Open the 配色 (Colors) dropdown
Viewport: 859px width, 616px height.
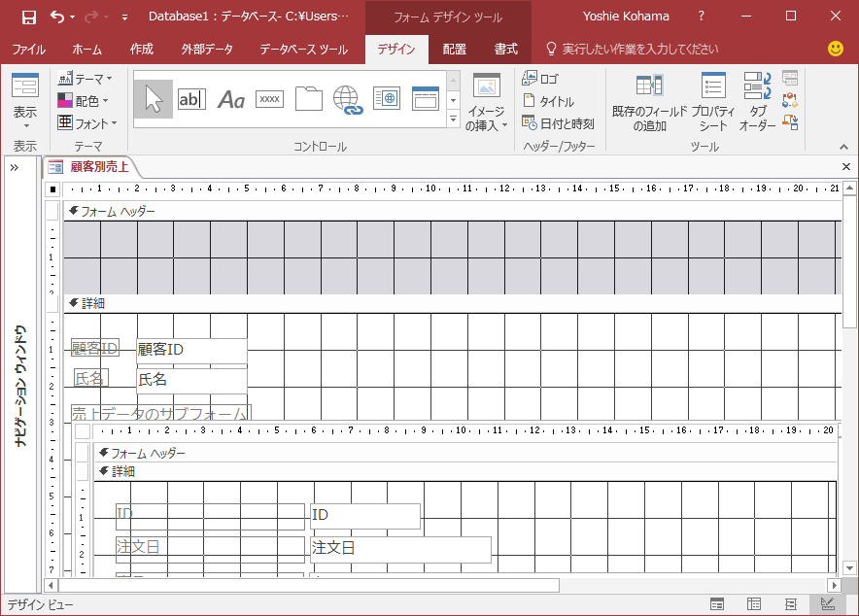tap(83, 100)
